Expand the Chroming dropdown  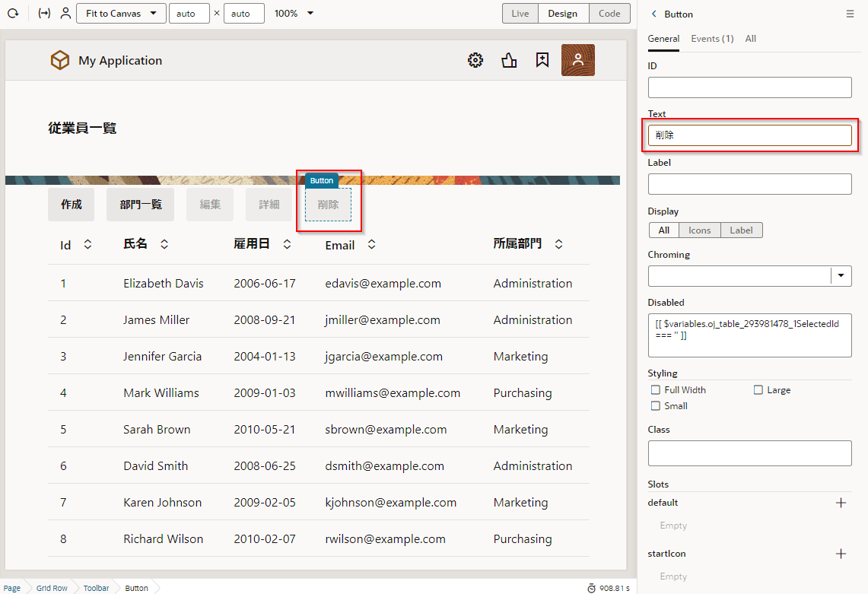point(841,275)
